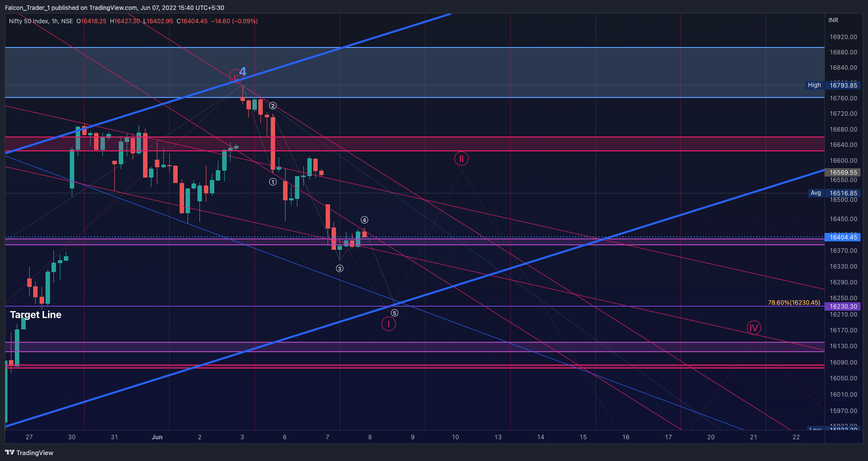Select the circled wave 4 marker

[x=364, y=220]
